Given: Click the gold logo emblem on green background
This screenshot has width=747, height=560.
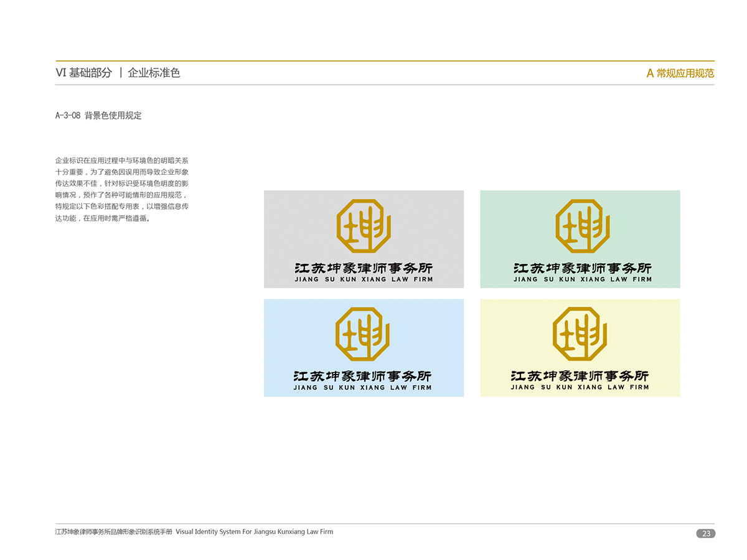Looking at the screenshot, I should (582, 226).
